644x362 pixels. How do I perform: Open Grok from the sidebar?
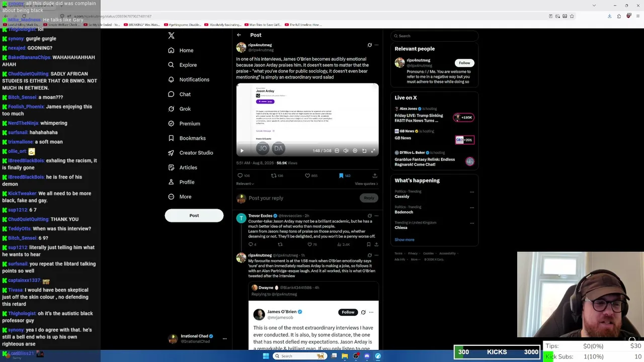pos(180,109)
